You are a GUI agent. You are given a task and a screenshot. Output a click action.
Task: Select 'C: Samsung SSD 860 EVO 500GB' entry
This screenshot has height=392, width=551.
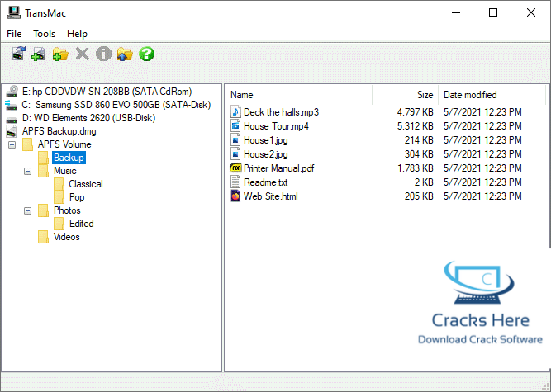(x=116, y=105)
